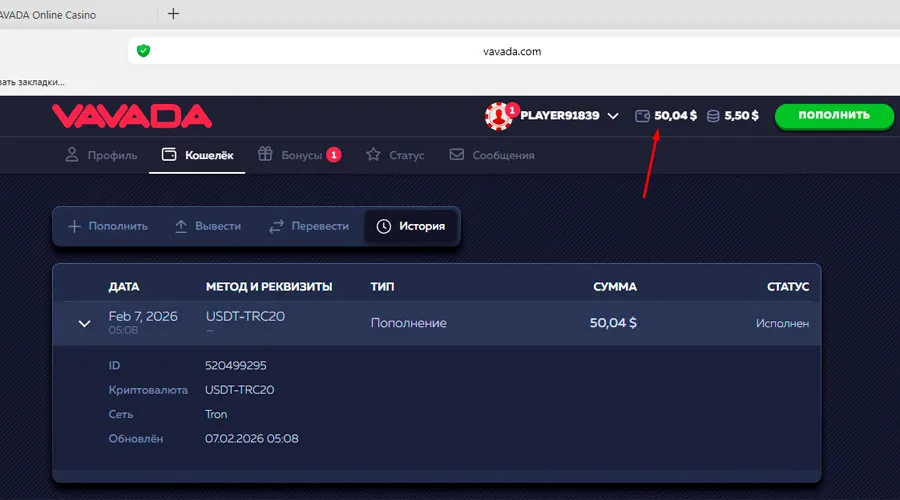The width and height of the screenshot is (900, 500).
Task: Open the Профиль tab
Action: coord(101,155)
